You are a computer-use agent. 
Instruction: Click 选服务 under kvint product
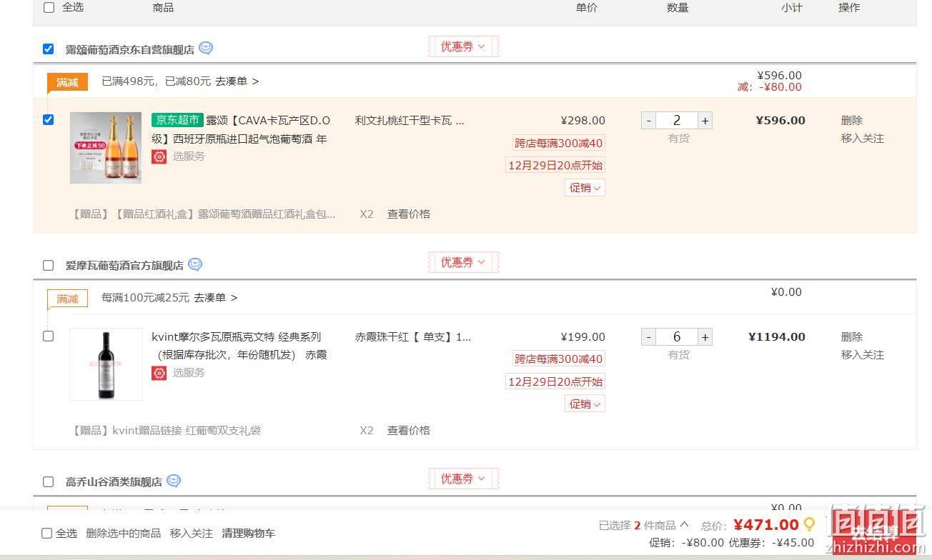(188, 373)
